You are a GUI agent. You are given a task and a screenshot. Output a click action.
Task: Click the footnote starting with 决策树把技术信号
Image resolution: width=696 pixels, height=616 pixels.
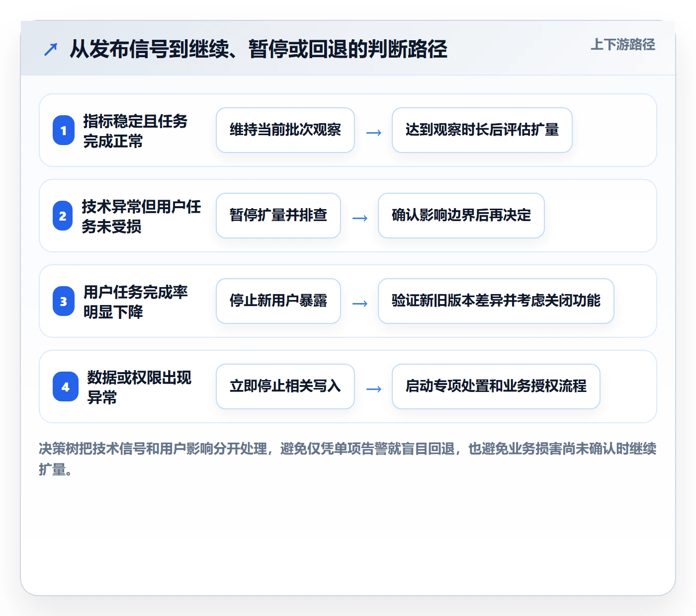348,459
